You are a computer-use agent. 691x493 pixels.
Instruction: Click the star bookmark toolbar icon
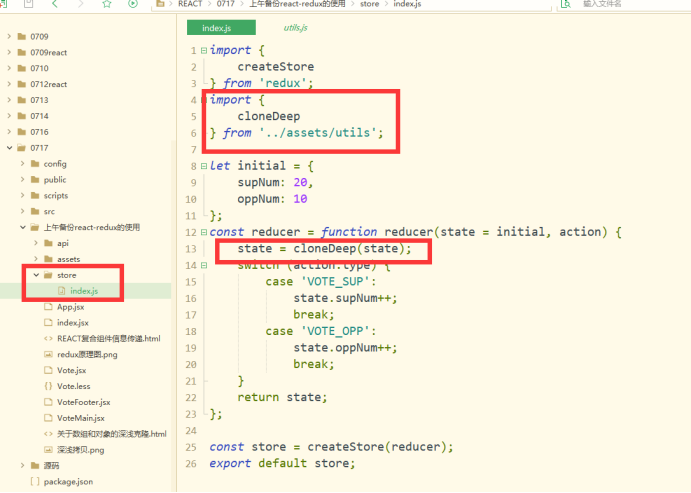coord(107,4)
